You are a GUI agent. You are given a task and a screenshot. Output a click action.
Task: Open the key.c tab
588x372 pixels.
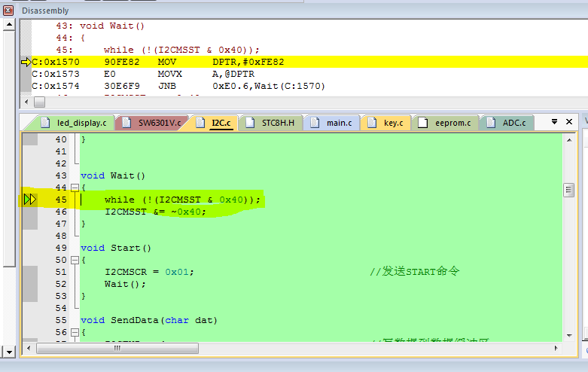[386, 123]
